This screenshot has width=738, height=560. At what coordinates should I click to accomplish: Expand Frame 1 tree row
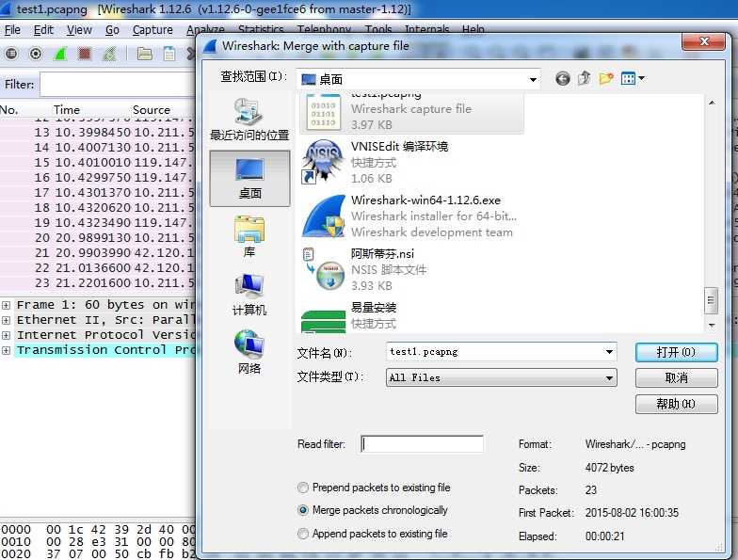tap(6, 305)
